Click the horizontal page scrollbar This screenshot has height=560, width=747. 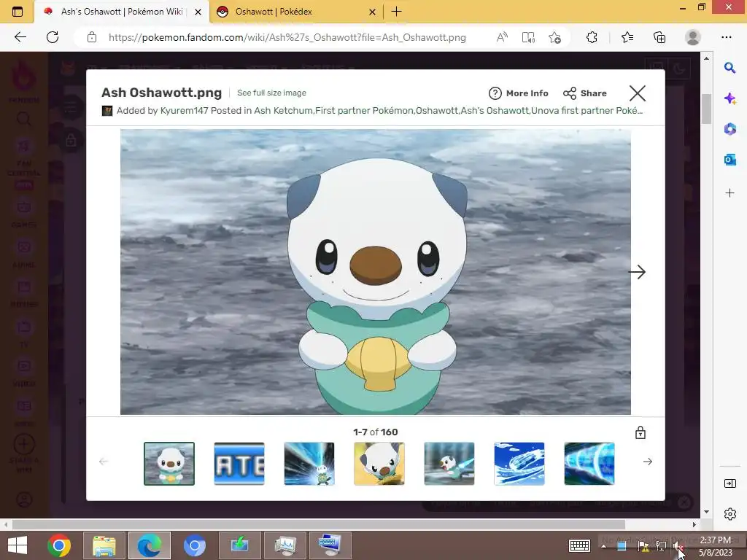[318, 524]
